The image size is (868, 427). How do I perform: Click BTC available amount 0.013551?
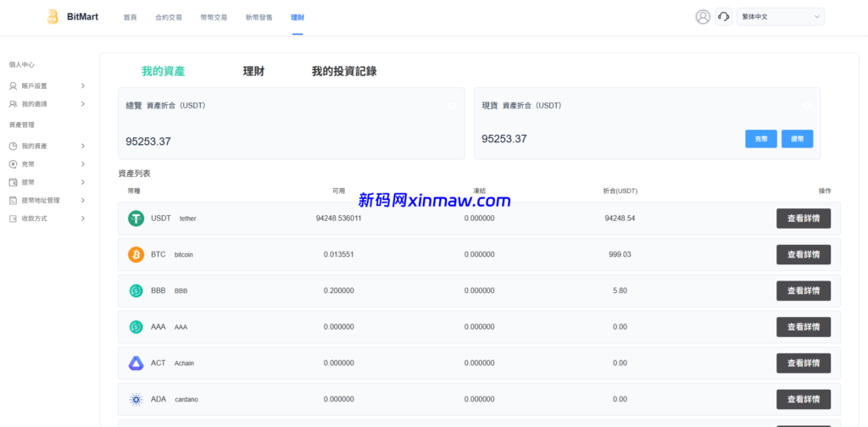(x=339, y=254)
